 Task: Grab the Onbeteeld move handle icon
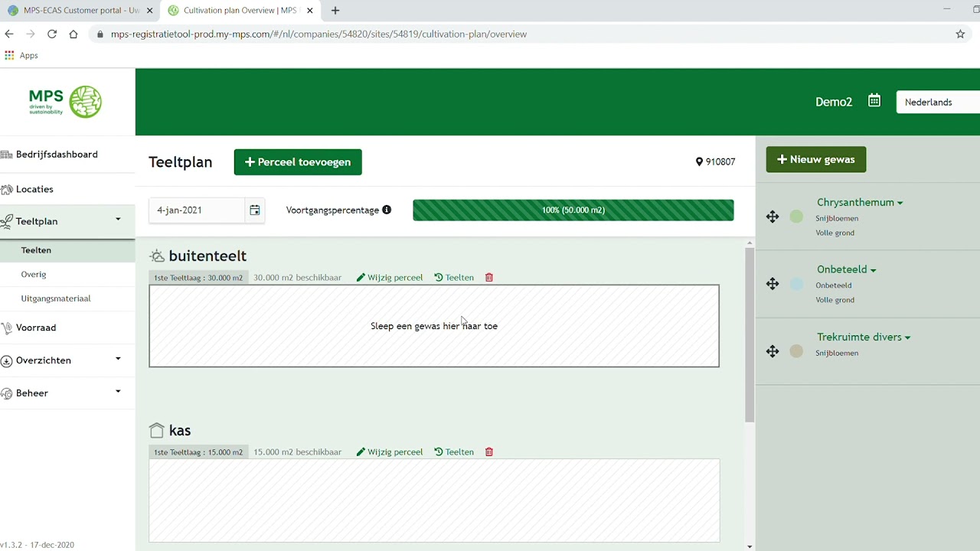pyautogui.click(x=773, y=284)
